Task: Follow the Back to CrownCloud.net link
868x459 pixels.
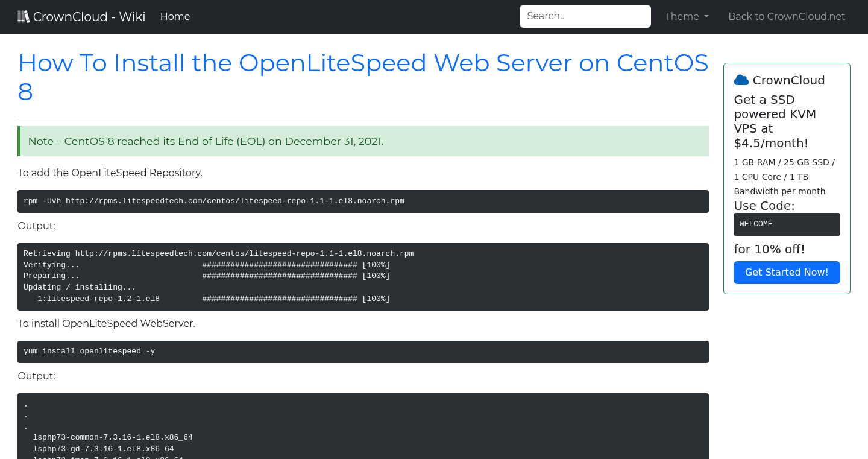Action: coord(787,16)
